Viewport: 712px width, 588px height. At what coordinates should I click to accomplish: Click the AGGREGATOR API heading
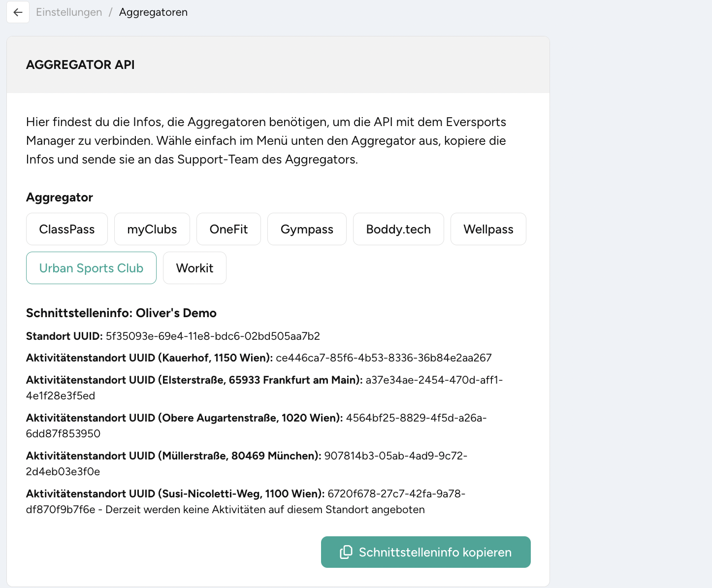tap(80, 65)
